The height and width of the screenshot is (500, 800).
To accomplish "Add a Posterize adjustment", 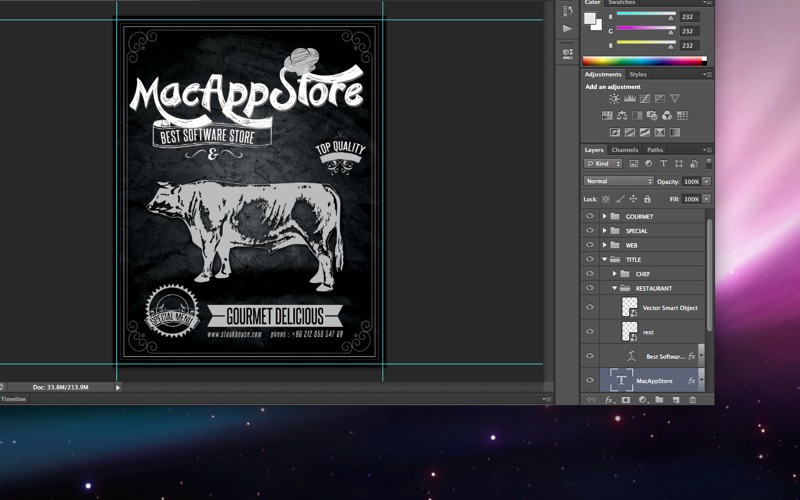I will click(x=630, y=132).
